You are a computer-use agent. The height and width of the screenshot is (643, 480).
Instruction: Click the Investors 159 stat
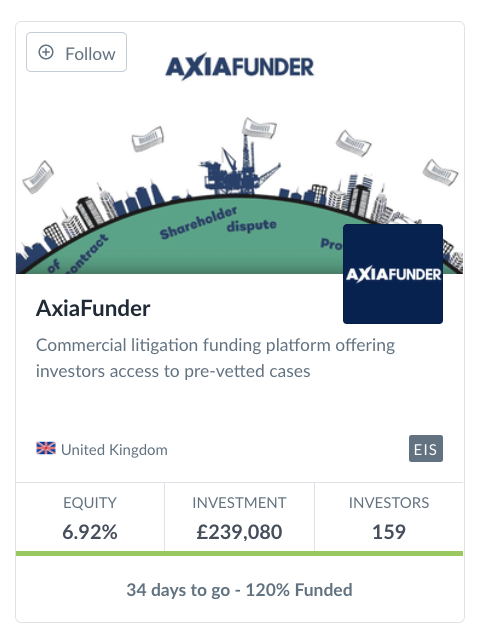[389, 518]
